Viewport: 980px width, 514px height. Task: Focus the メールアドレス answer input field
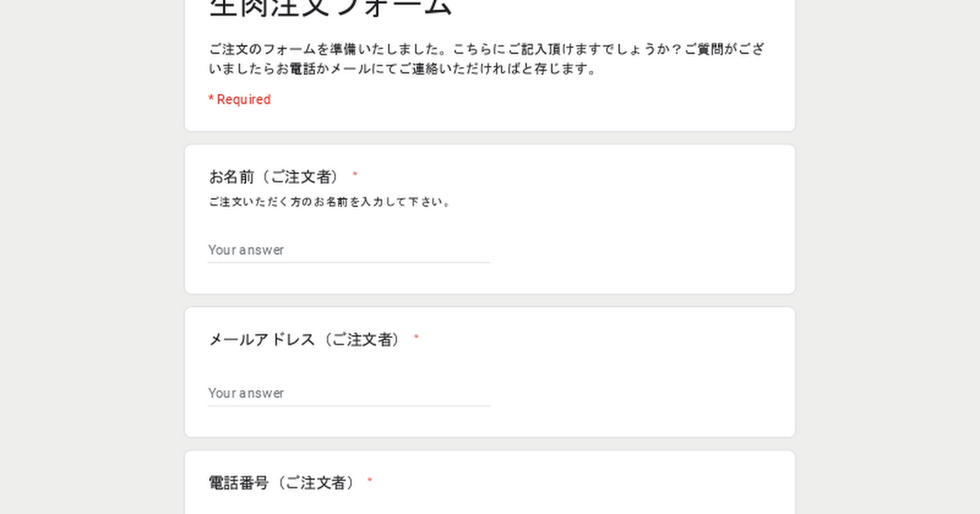coord(349,393)
